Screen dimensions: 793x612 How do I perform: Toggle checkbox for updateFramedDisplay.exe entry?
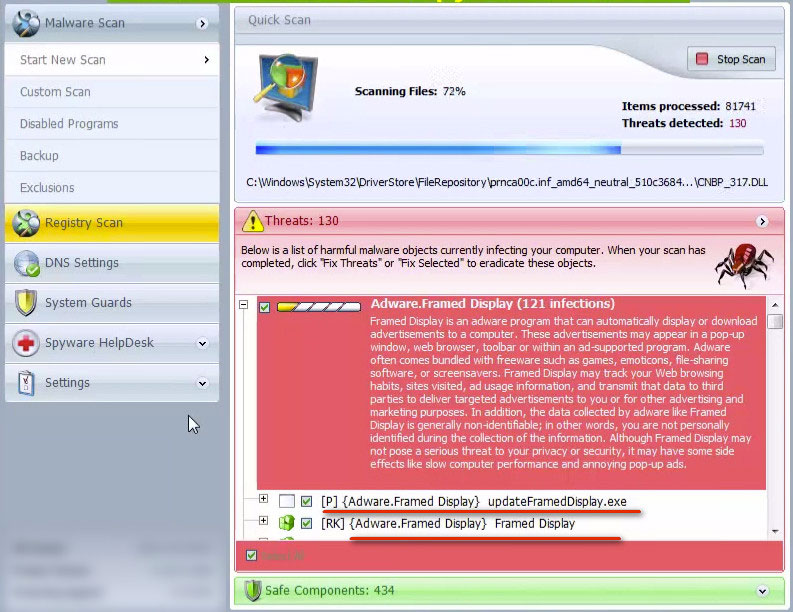tap(307, 500)
